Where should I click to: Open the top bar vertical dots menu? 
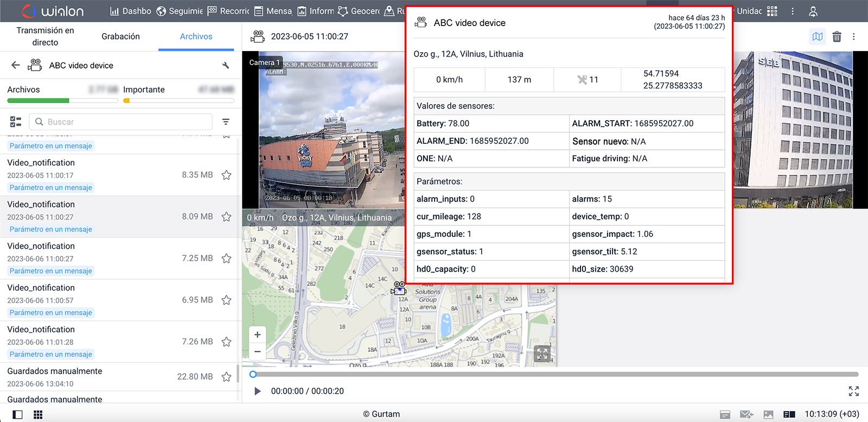pyautogui.click(x=793, y=11)
